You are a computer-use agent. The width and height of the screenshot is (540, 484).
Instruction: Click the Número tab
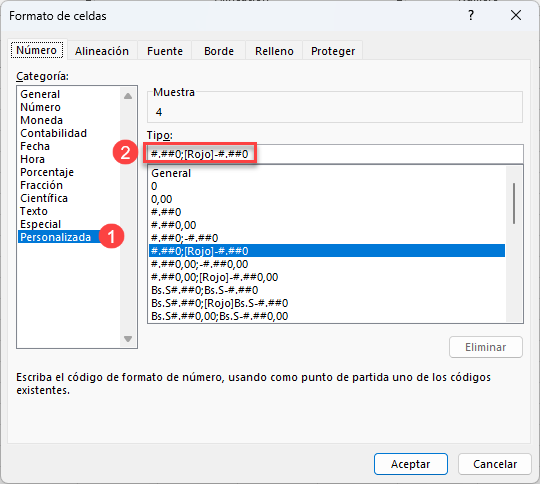coord(37,50)
